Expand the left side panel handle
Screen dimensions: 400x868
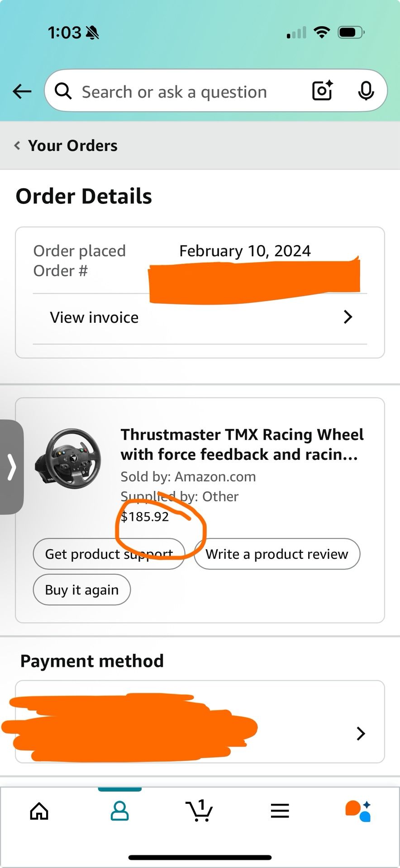click(x=12, y=467)
